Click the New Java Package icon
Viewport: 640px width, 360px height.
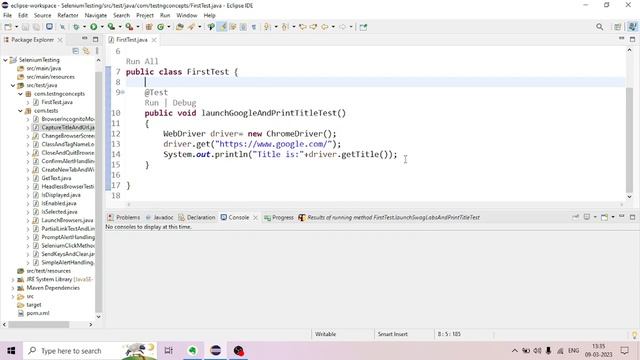(x=149, y=27)
